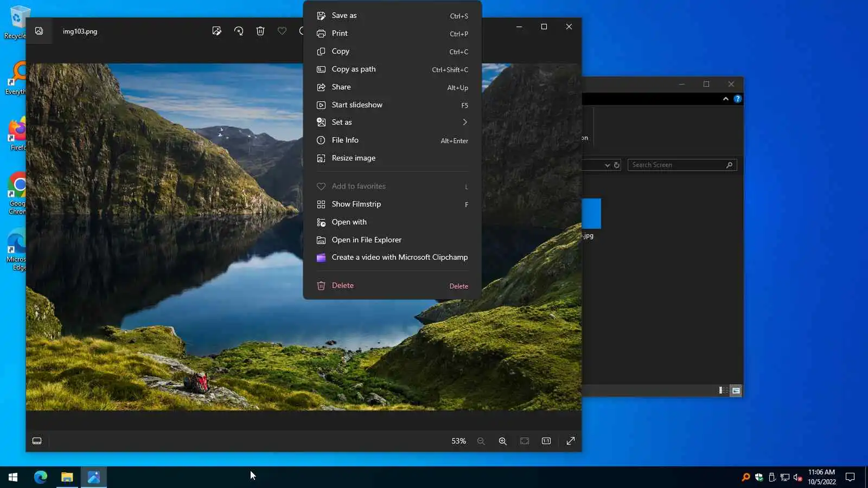Screen dimensions: 868x488
Task: Select the Everything desktop shortcut
Action: pos(17,78)
